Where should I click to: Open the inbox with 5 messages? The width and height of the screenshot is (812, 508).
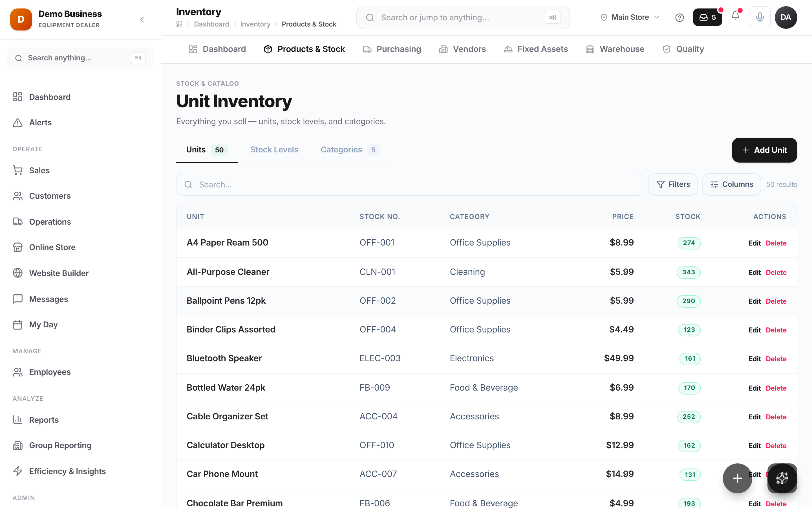(707, 17)
